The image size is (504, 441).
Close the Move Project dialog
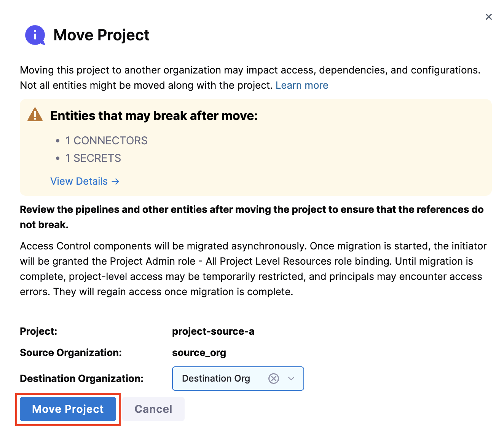tap(489, 17)
